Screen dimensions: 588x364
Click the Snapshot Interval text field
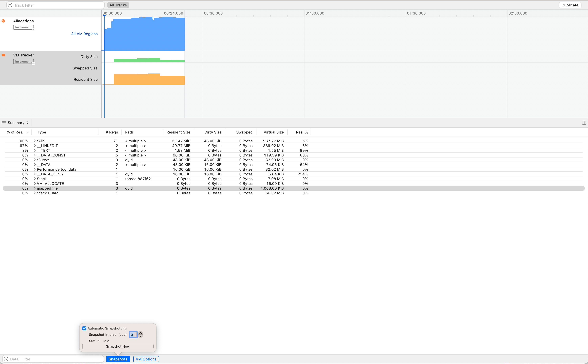pos(133,335)
